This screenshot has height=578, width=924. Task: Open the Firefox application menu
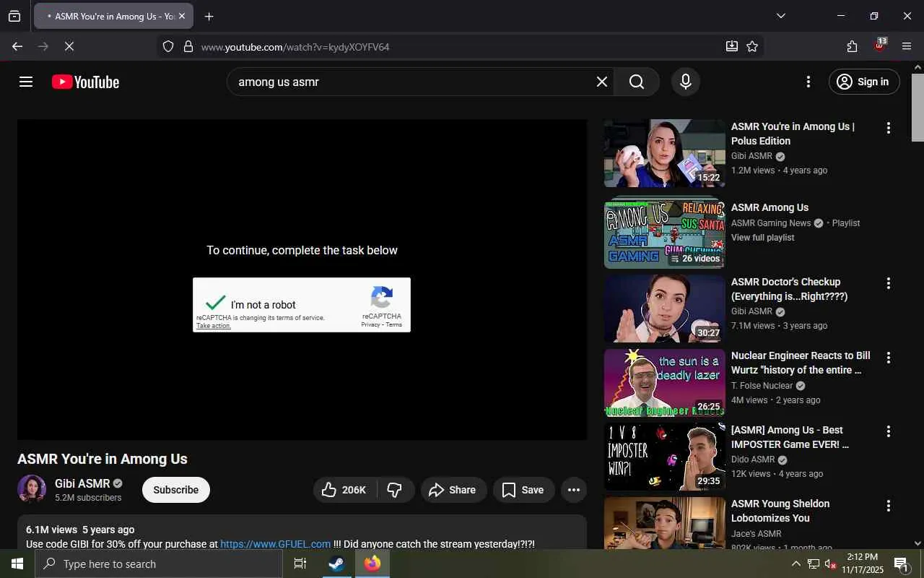[x=907, y=46]
